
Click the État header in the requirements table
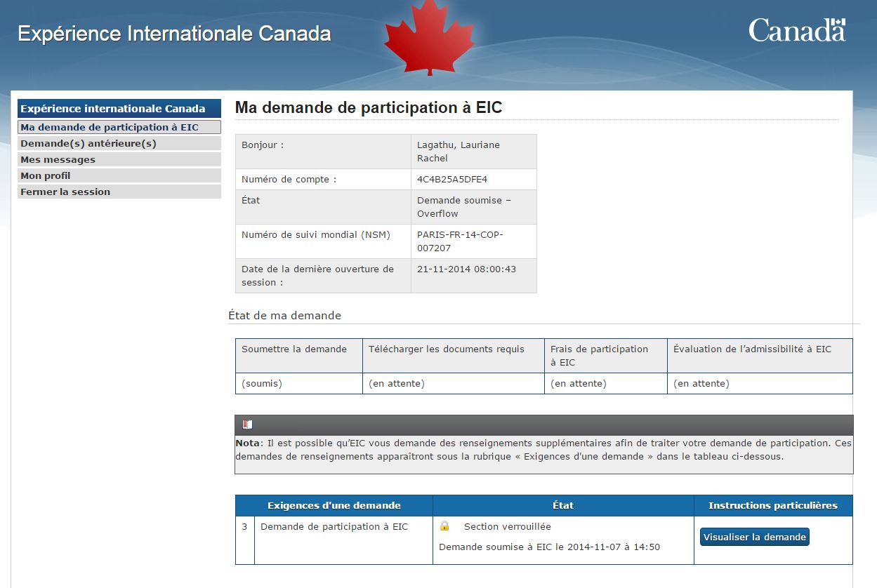coord(563,506)
